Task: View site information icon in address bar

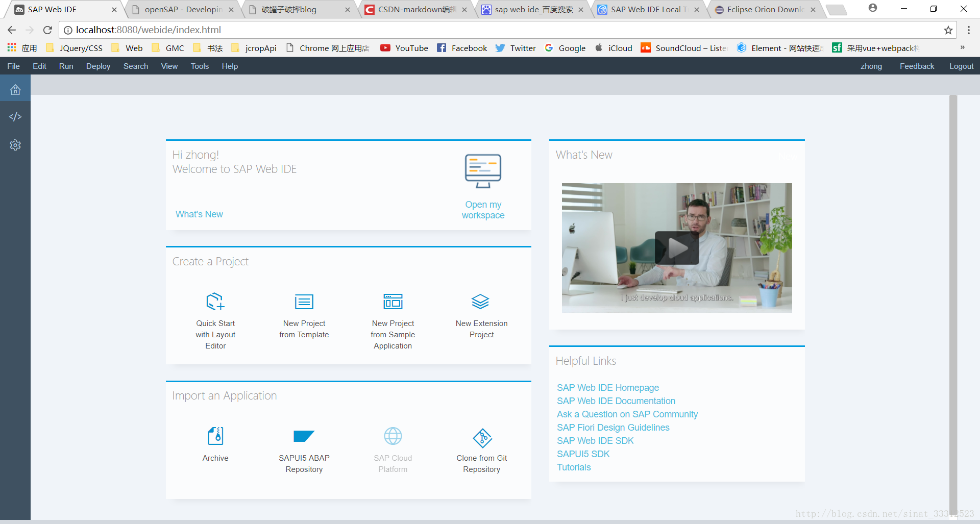Action: tap(68, 30)
